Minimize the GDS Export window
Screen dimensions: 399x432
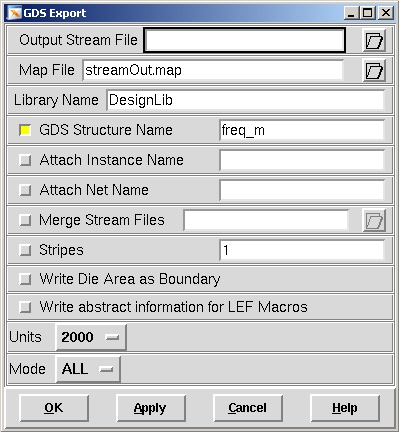(x=351, y=13)
